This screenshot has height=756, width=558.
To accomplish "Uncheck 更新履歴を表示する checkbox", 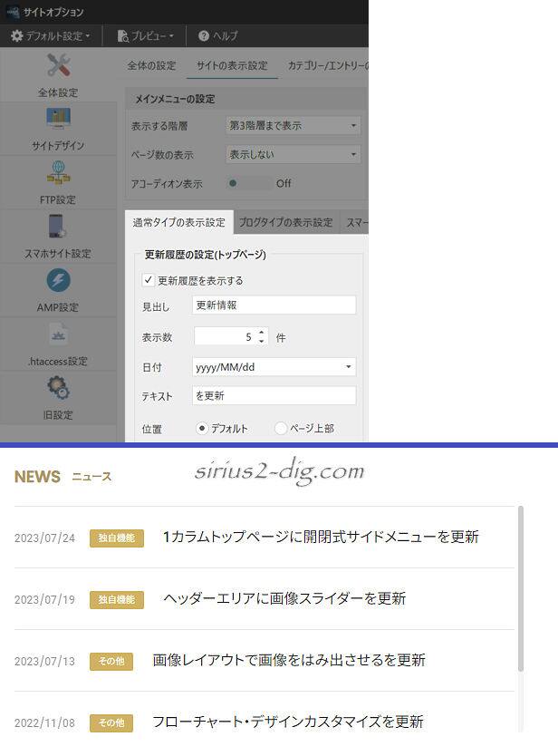I will click(149, 280).
